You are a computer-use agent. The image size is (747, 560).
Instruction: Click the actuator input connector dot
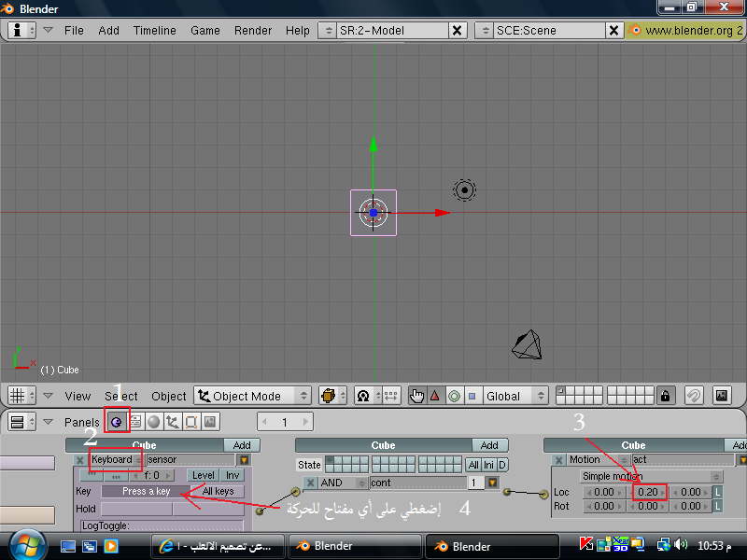543,495
